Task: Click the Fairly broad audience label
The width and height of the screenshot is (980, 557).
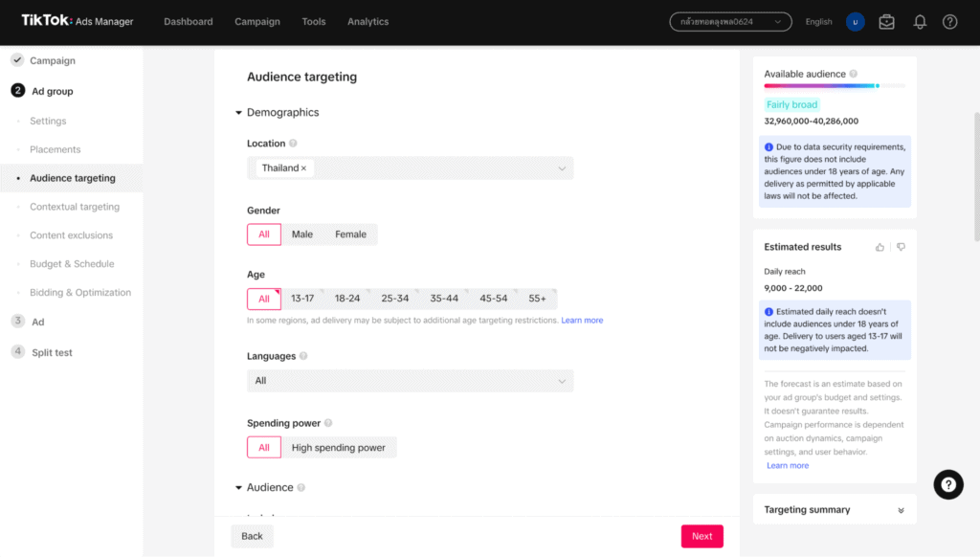Action: tap(791, 104)
